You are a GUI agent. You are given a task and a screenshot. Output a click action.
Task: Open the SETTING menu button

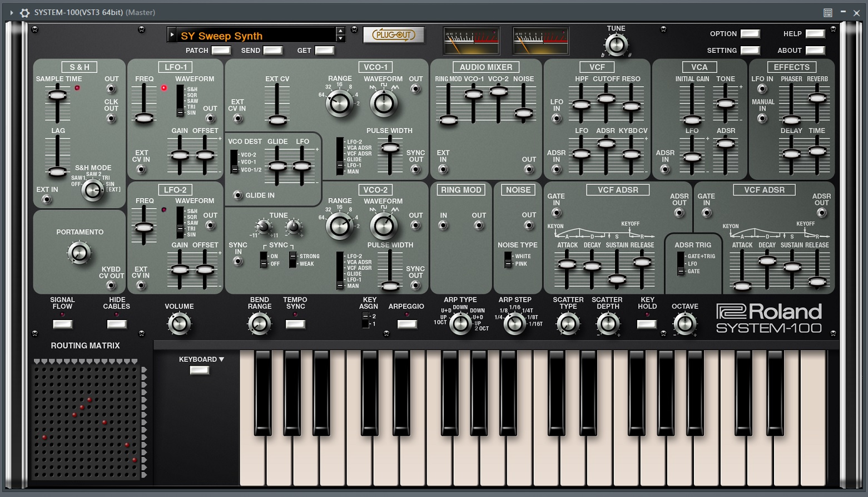(750, 50)
